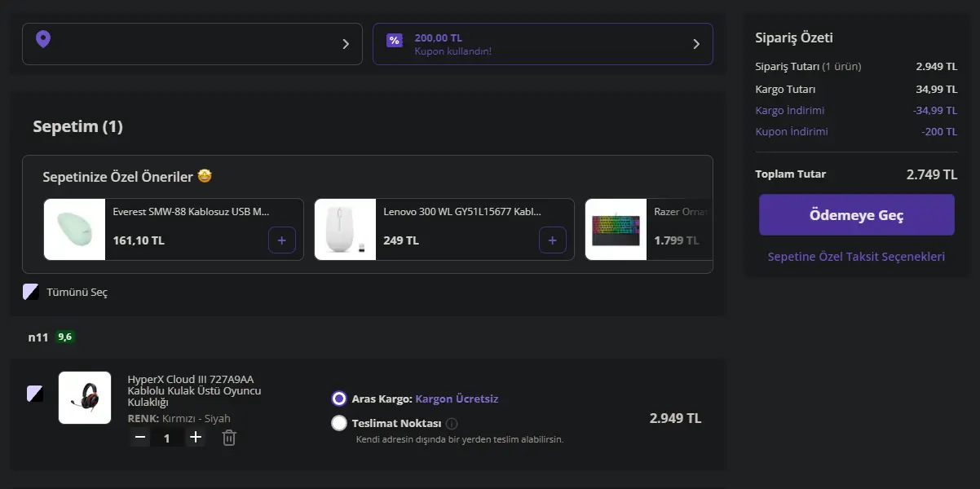
Task: Toggle the Tümünü Seç checkbox
Action: coord(31,292)
